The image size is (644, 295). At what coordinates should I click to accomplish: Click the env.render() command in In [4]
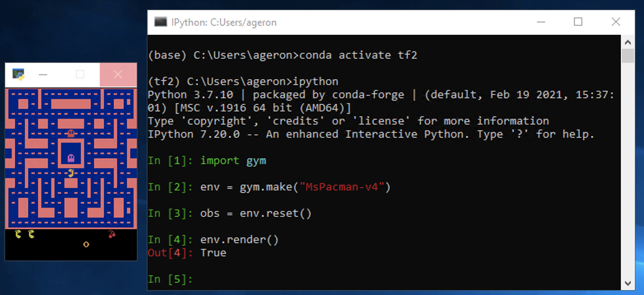(x=239, y=239)
